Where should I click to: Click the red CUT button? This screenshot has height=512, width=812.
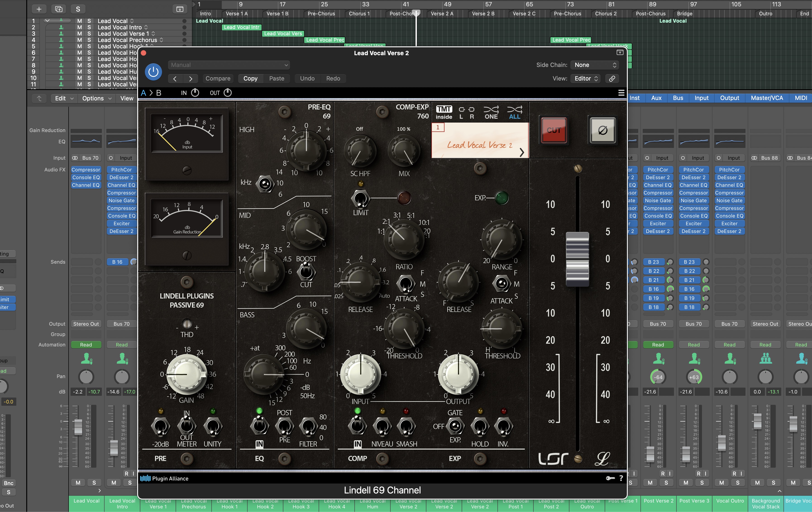554,130
